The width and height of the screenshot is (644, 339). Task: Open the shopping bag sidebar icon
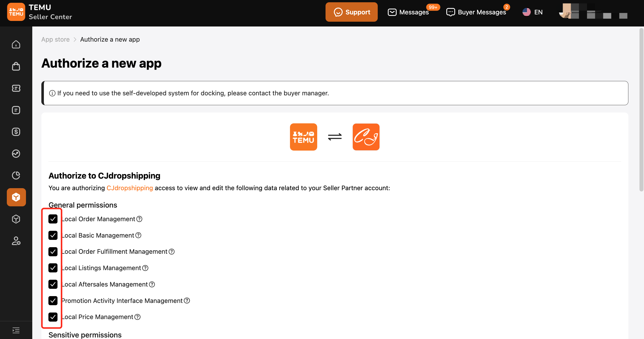click(x=16, y=66)
